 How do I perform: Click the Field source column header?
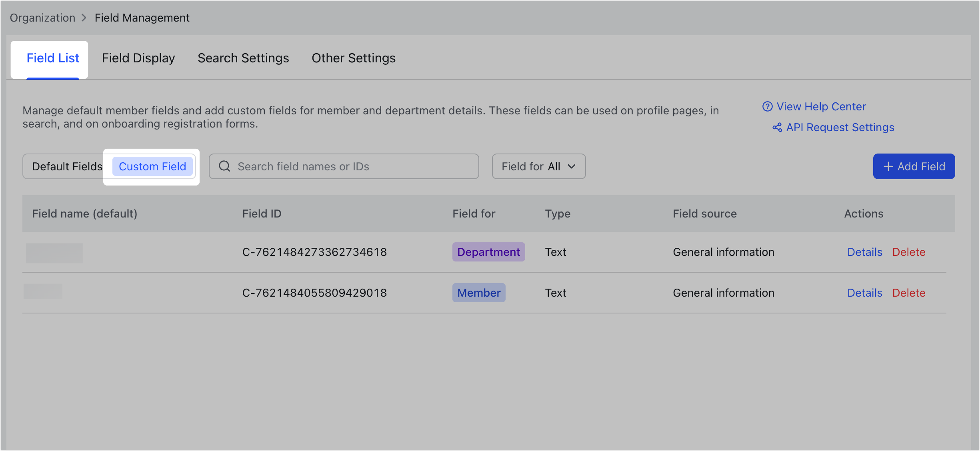click(705, 214)
